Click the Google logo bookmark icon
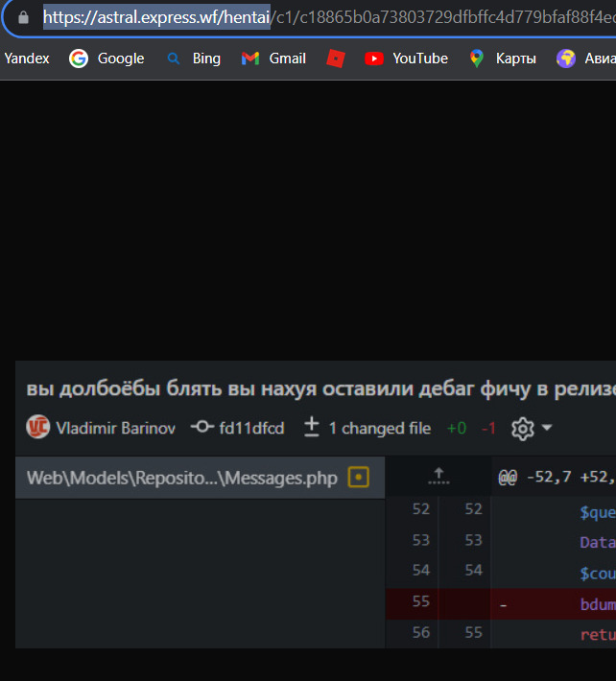616x681 pixels. [79, 59]
